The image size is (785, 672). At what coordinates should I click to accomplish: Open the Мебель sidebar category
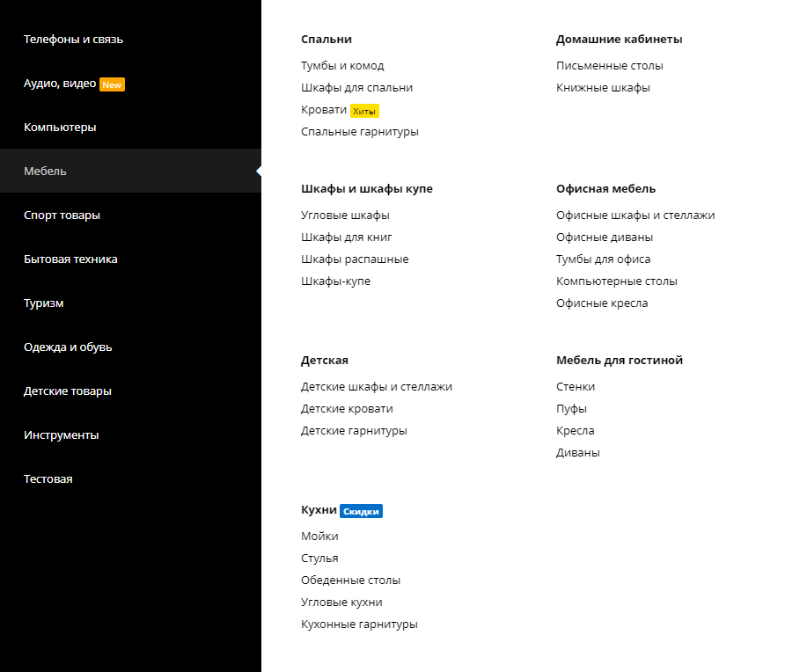[45, 172]
